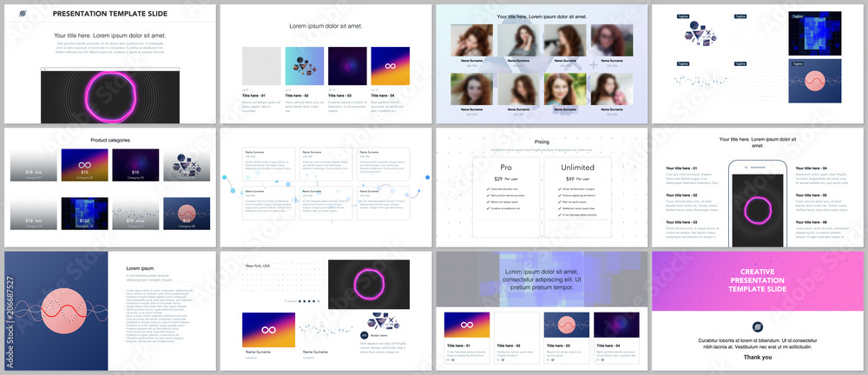Select the geometric shapes image in the four-image gallery slide
The width and height of the screenshot is (868, 375).
tap(305, 66)
